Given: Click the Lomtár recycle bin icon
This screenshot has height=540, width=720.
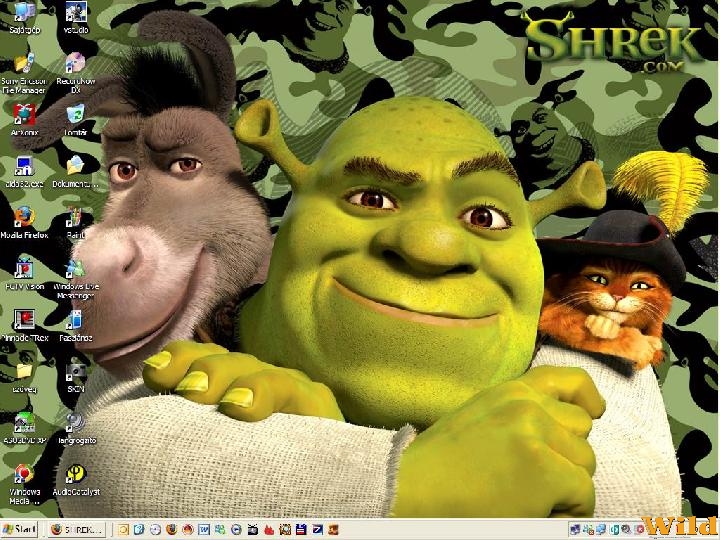Looking at the screenshot, I should point(76,120).
